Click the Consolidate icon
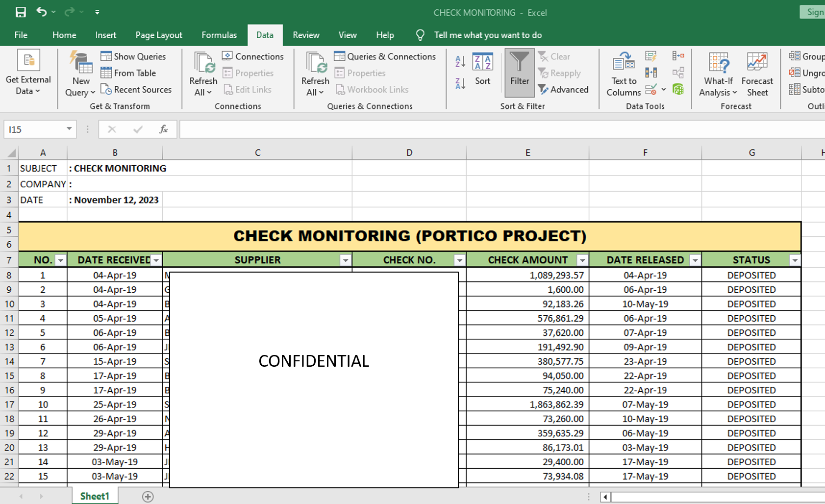Image resolution: width=825 pixels, height=504 pixels. pyautogui.click(x=678, y=56)
